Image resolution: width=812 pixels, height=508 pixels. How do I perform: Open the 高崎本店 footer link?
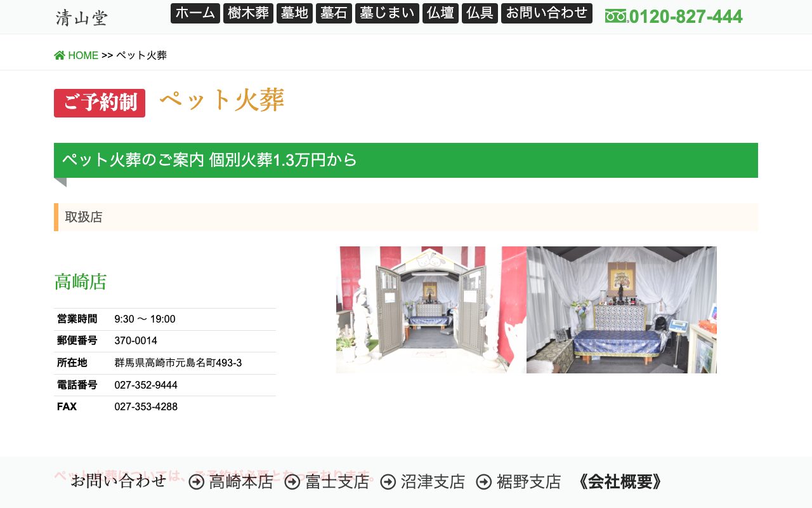click(x=241, y=482)
